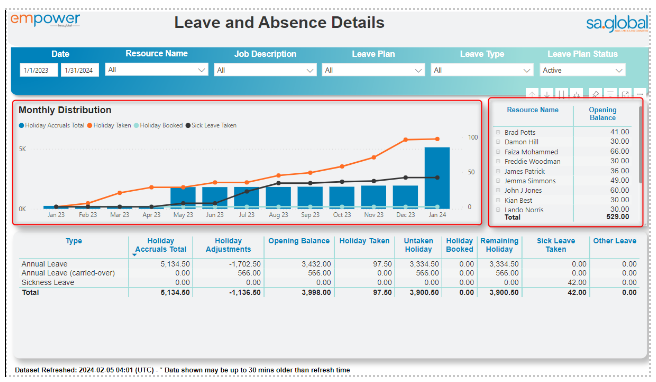656x382 pixels.
Task: Open the more options ellipsis above the resource table
Action: 640,94
